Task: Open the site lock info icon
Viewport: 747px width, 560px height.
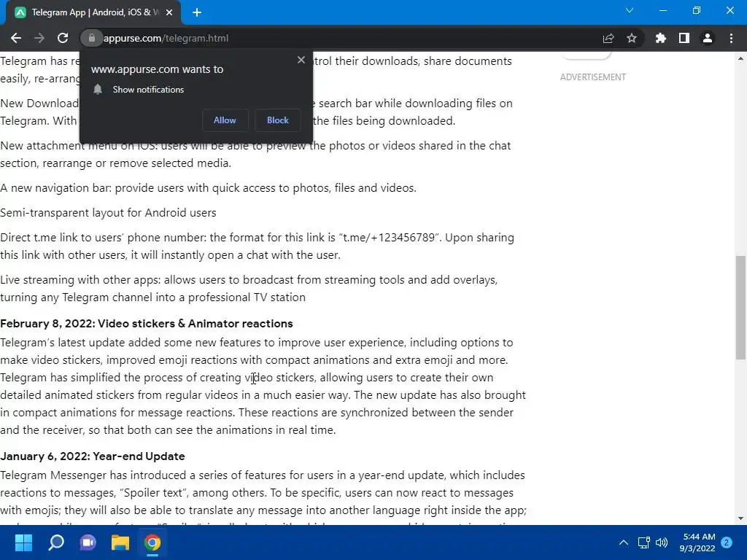Action: (x=91, y=38)
